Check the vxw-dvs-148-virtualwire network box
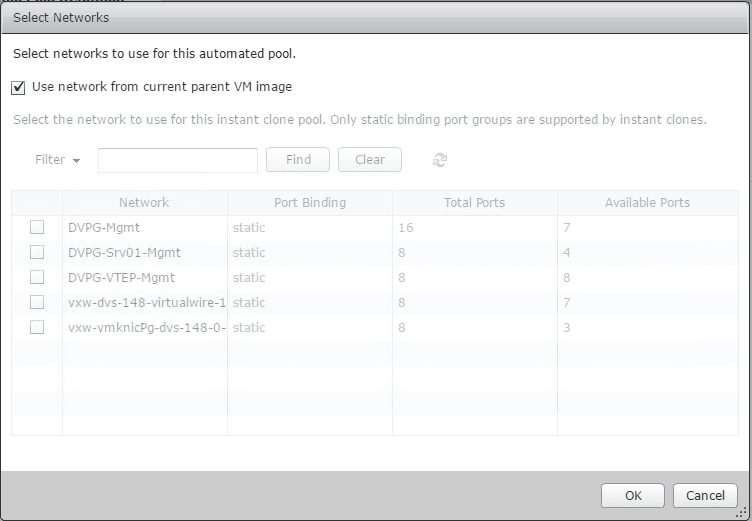 pyautogui.click(x=37, y=302)
